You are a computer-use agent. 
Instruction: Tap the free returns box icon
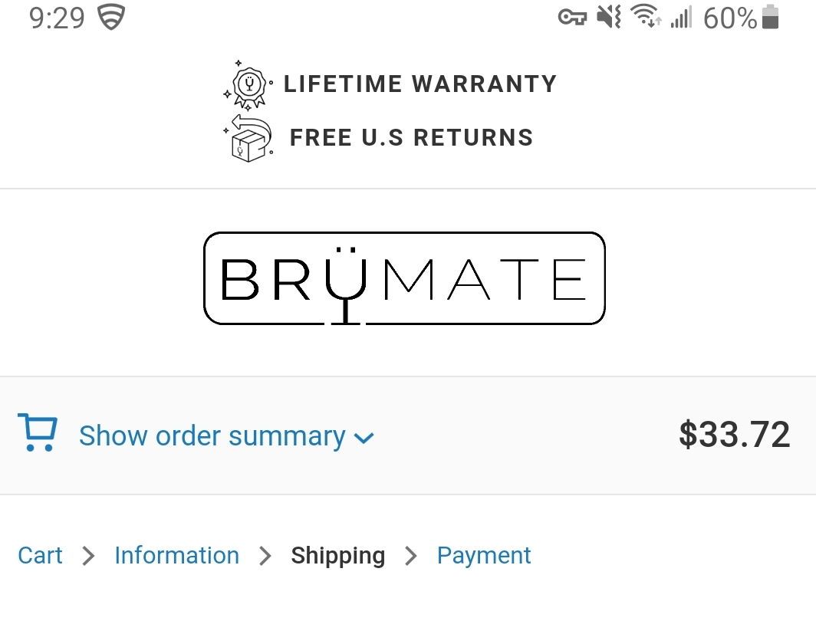tap(248, 138)
